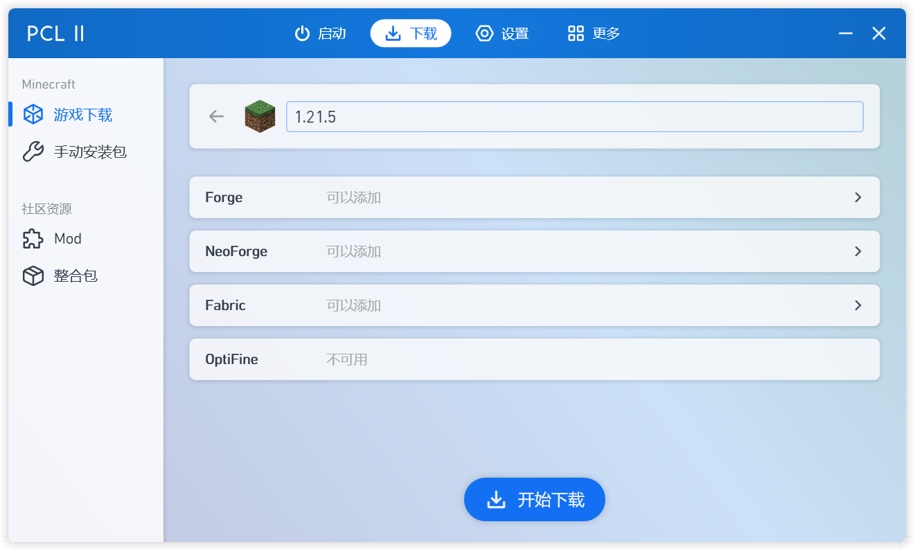Expand the Fabric row chevron
Image resolution: width=924 pixels, height=560 pixels.
tap(858, 305)
